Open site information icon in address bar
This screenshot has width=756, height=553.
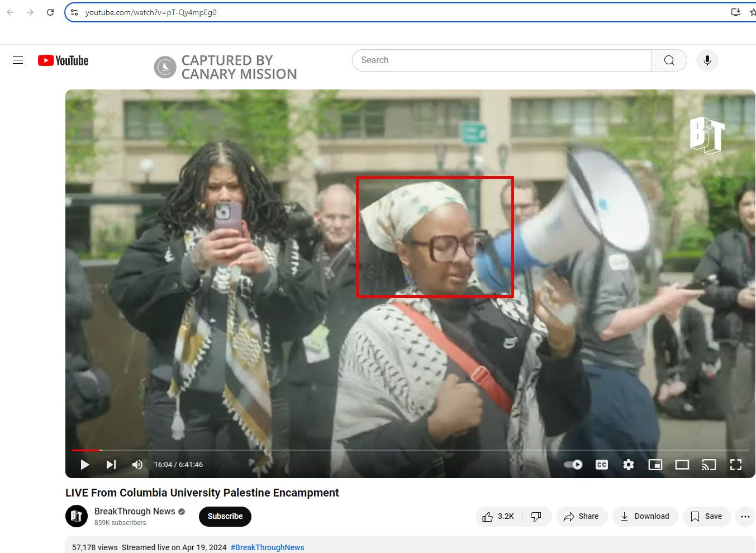point(74,12)
